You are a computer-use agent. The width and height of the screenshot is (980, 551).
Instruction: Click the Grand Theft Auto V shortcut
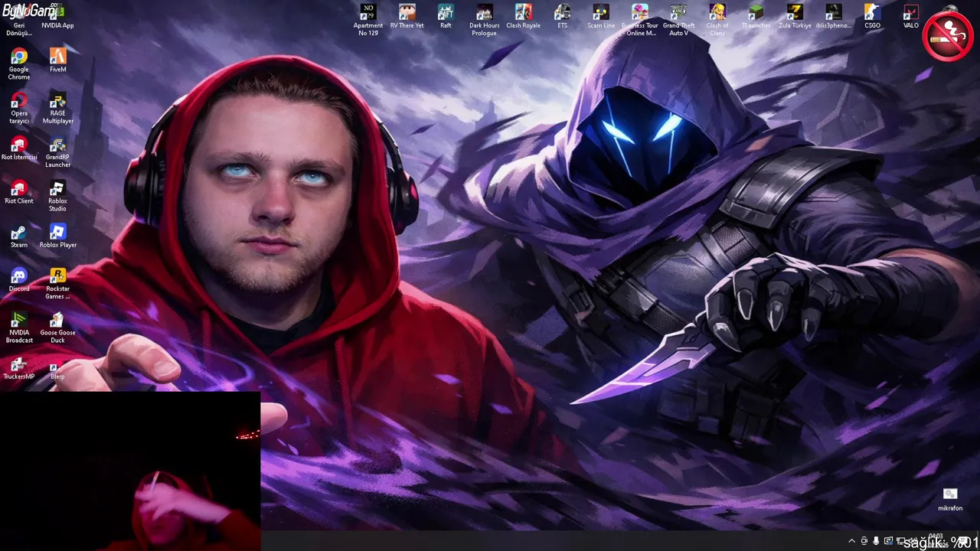[x=678, y=21]
